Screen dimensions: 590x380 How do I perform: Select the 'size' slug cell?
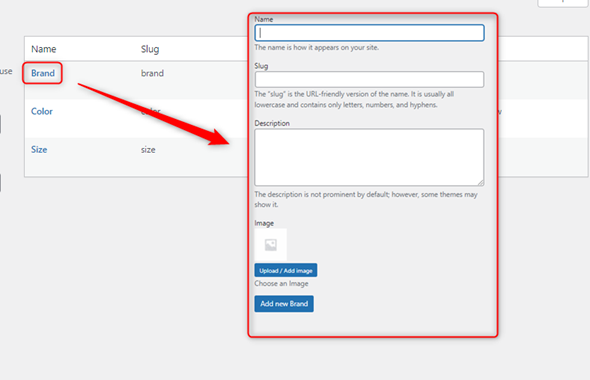(x=148, y=150)
